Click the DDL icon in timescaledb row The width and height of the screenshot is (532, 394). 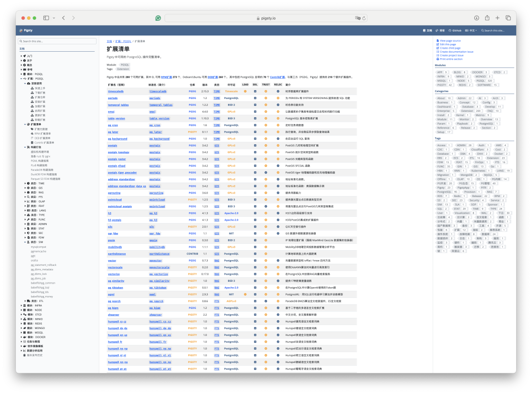click(255, 91)
